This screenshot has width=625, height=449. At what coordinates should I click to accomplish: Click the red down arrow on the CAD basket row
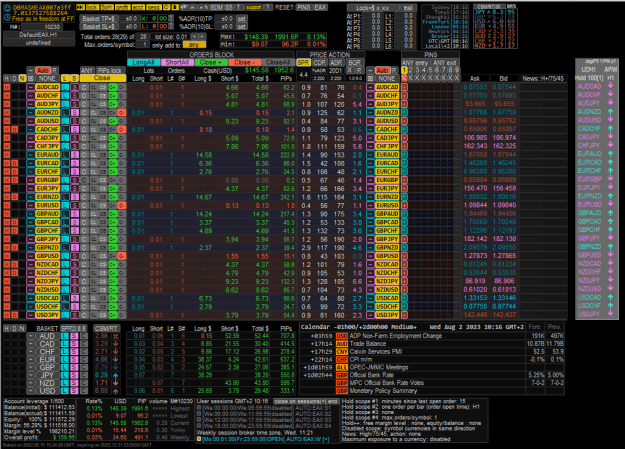[115, 343]
